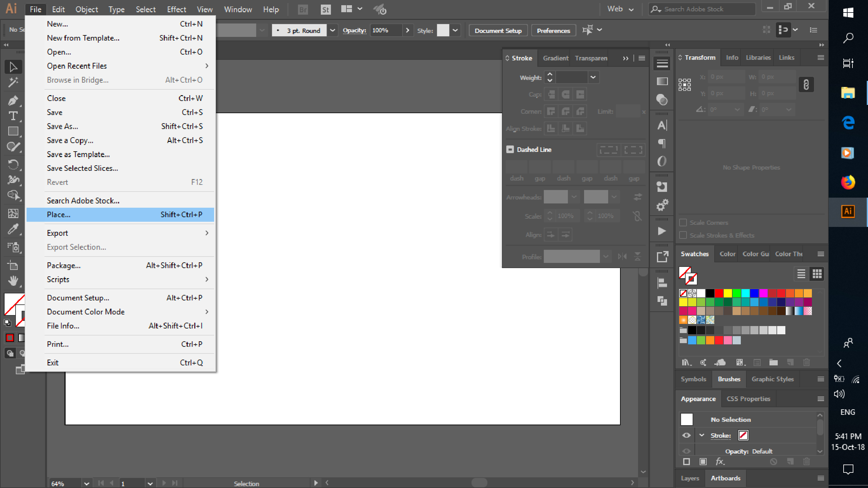Open Adobe Stock St icon

click(x=325, y=9)
